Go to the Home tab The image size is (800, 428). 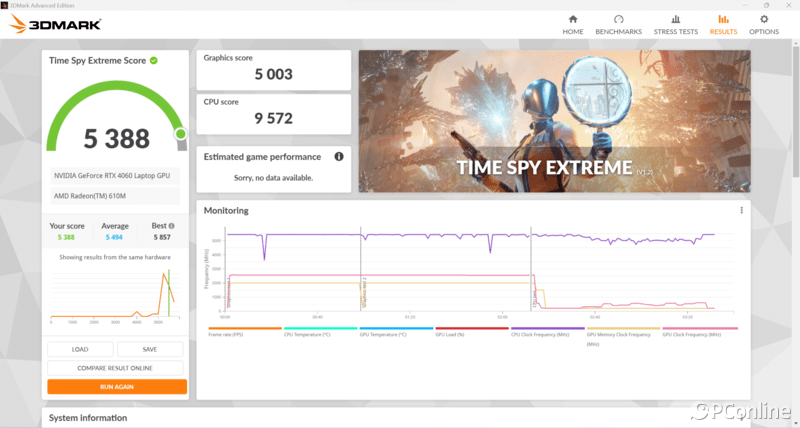(x=572, y=24)
